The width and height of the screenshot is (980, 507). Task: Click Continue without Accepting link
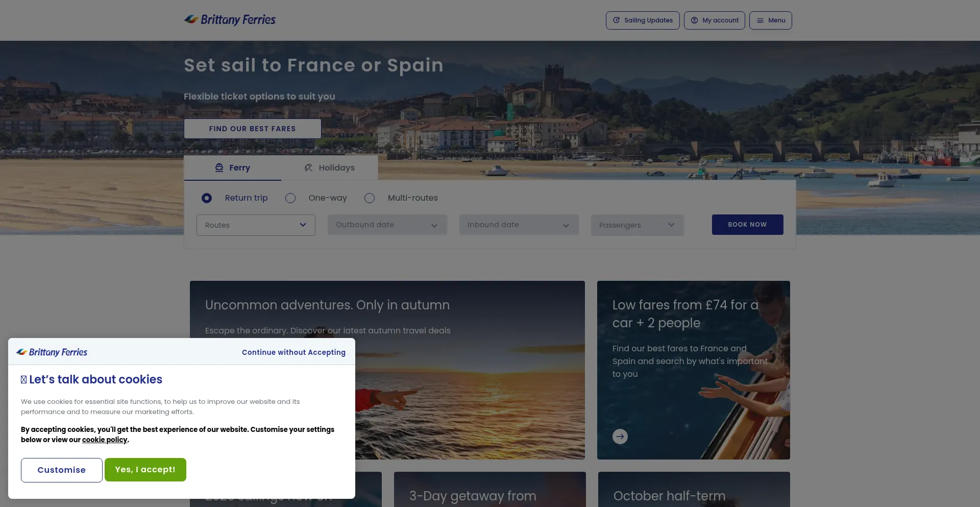click(293, 352)
